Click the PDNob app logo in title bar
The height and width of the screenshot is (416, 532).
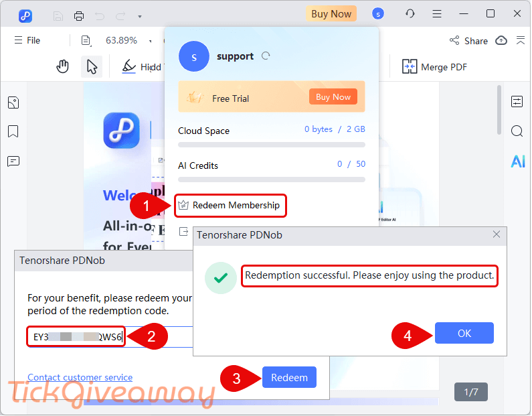tap(25, 15)
